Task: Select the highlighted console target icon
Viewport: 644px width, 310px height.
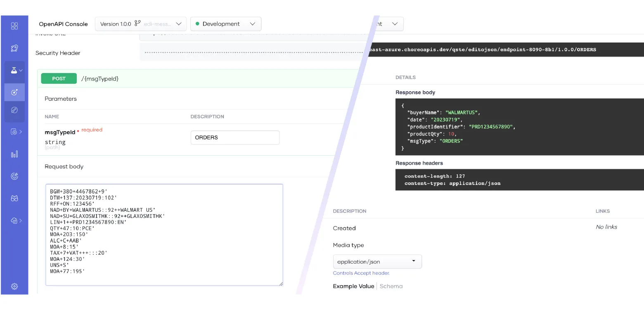Action: [14, 92]
